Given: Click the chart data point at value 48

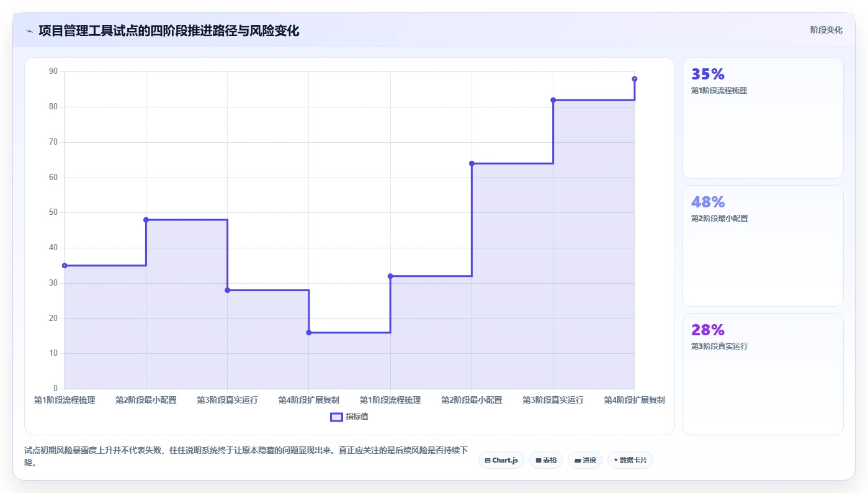Looking at the screenshot, I should point(146,220).
